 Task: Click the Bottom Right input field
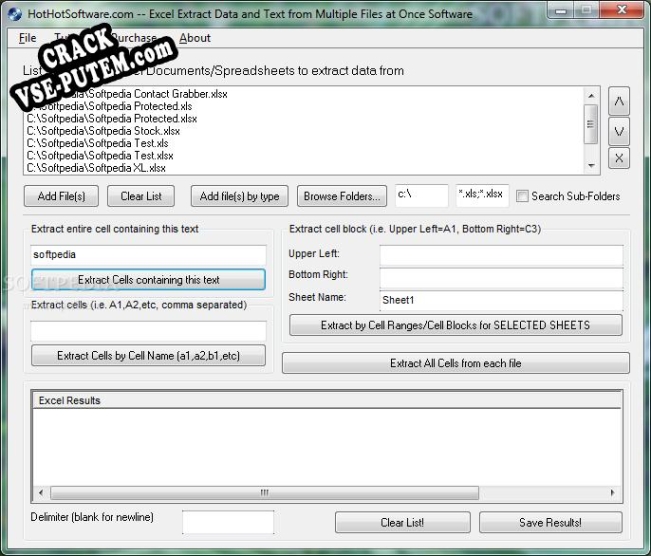pos(501,278)
